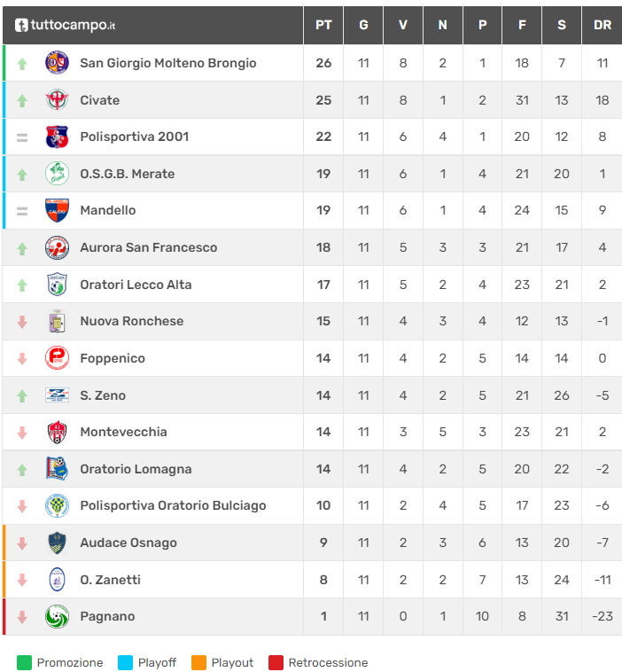Click Polisportiva 2001 team crest
622x672 pixels.
pyautogui.click(x=57, y=137)
